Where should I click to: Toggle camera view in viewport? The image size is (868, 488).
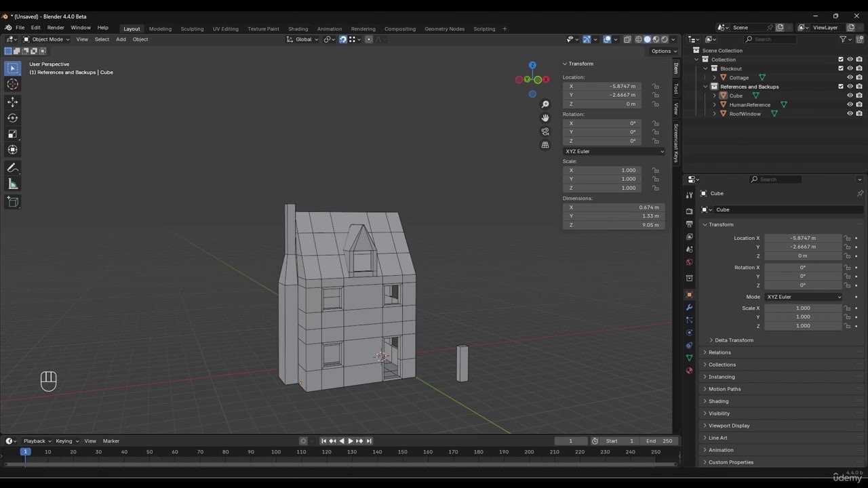(545, 131)
